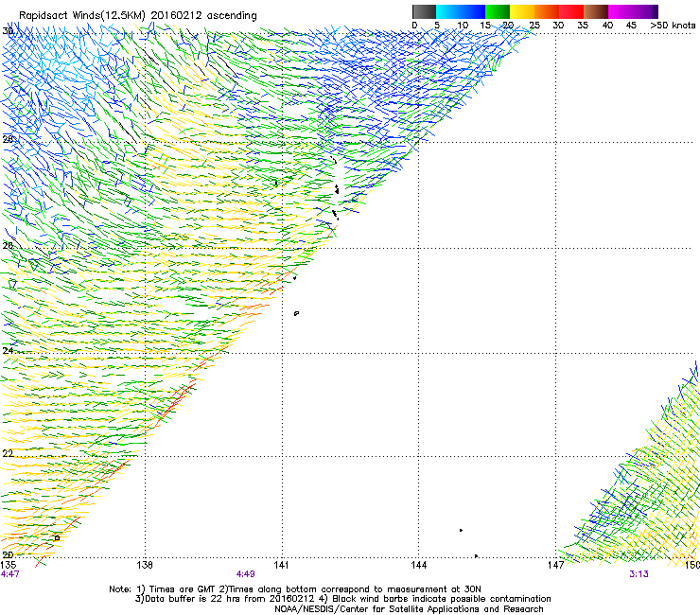The image size is (700, 615).
Task: Click the legend scale label '40'
Action: [607, 25]
